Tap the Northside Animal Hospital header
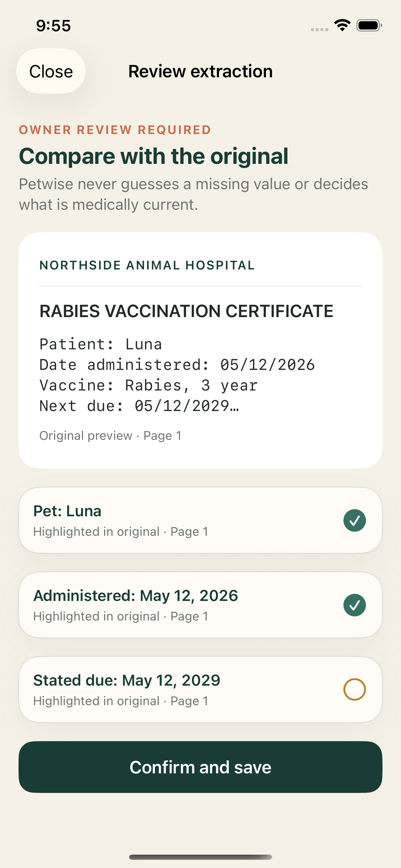 click(x=147, y=265)
